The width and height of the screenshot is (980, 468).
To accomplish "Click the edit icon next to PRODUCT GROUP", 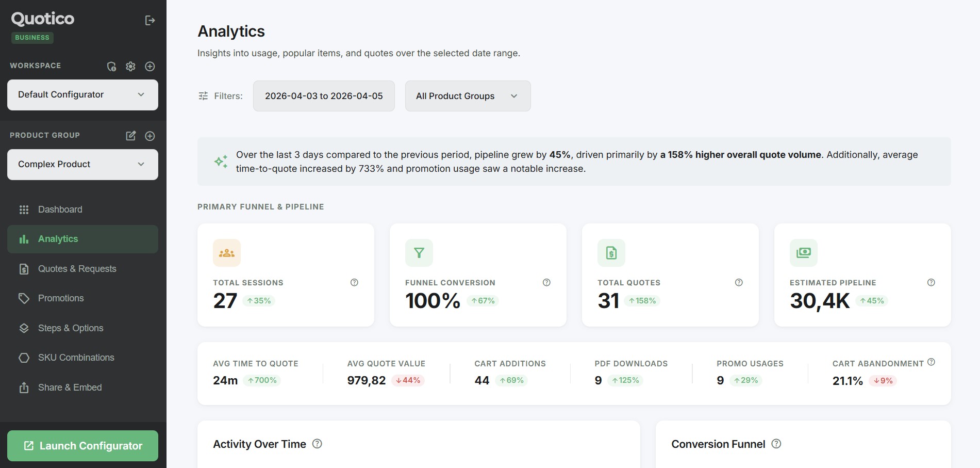I will coord(130,136).
